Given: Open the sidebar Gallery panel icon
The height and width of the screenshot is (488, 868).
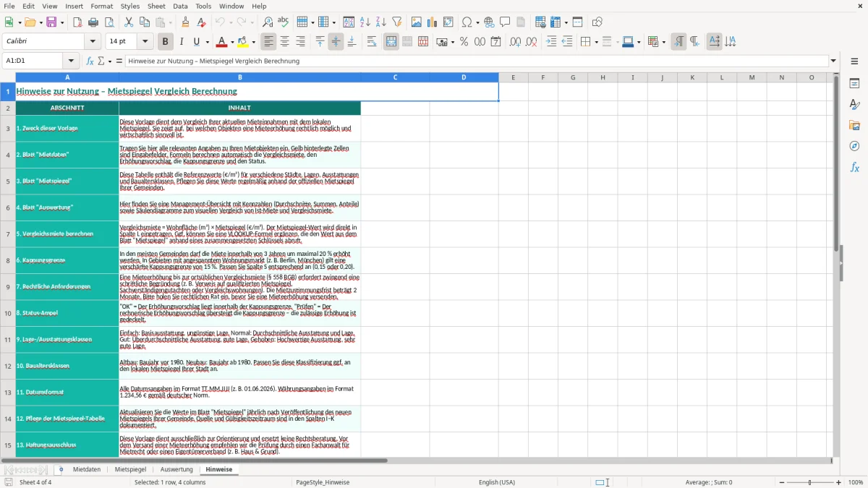Looking at the screenshot, I should pos(854,126).
